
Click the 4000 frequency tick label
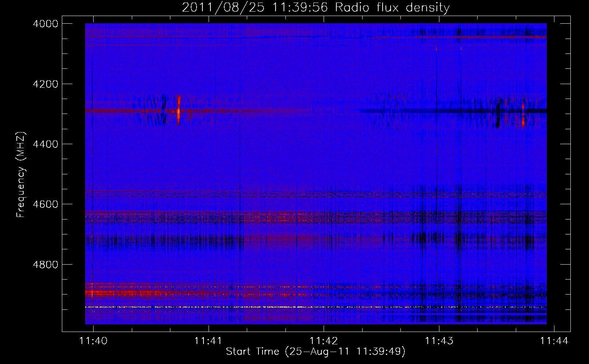(x=46, y=24)
